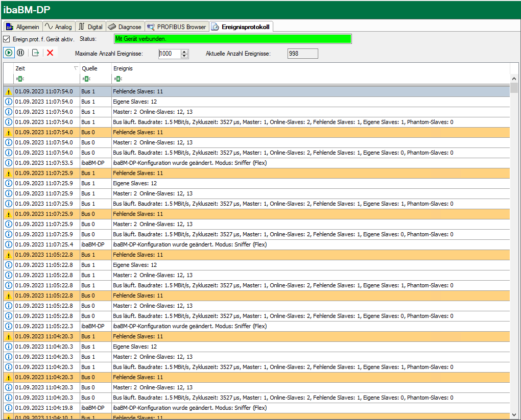Click the Quelle column header
The width and height of the screenshot is (521, 420).
click(90, 68)
